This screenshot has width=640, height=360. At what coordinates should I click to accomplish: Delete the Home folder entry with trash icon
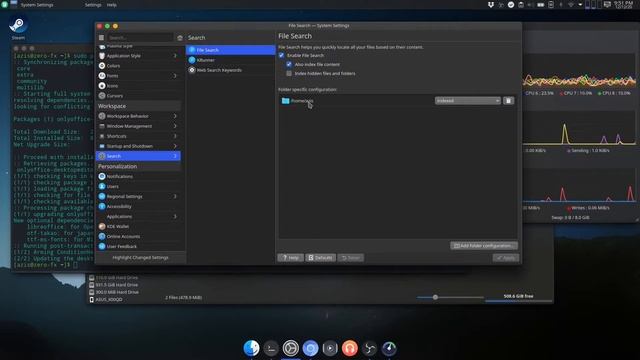[508, 100]
